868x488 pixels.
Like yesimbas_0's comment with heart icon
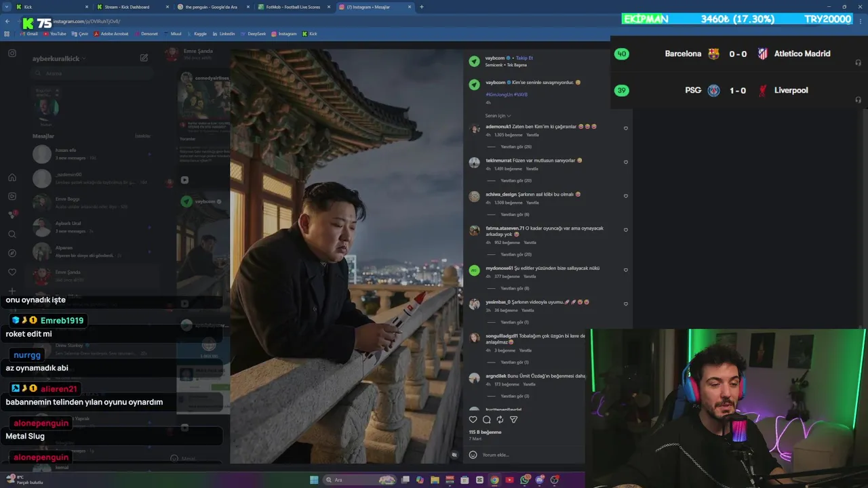click(x=626, y=304)
